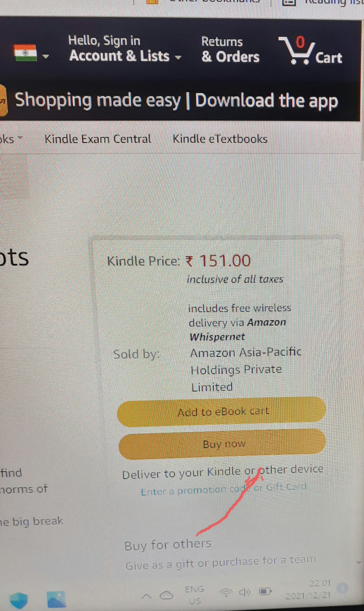
Task: Open the Photos app taskbar icon
Action: [x=56, y=599]
